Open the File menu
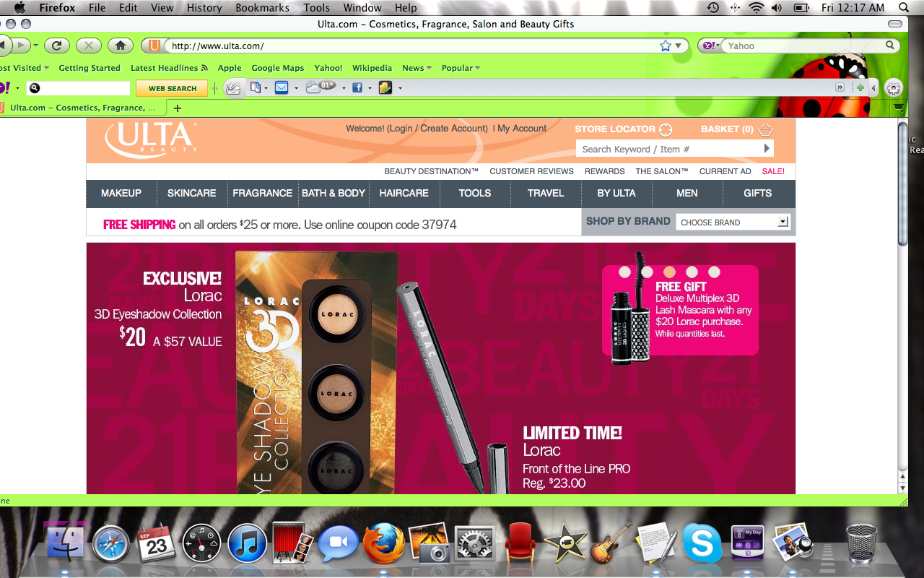Viewport: 924px width, 578px height. click(97, 8)
